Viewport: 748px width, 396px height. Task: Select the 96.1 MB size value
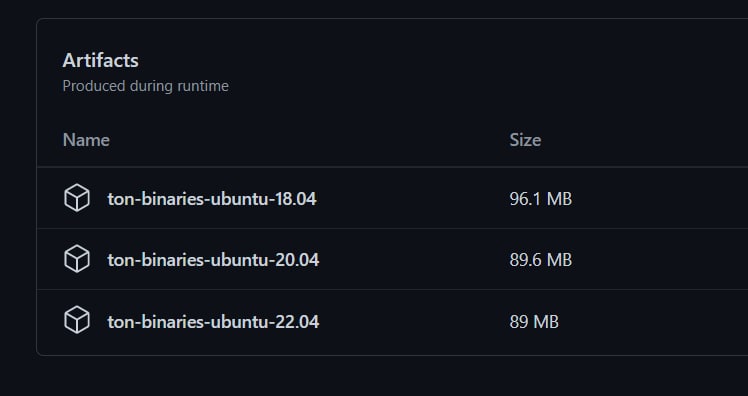540,198
